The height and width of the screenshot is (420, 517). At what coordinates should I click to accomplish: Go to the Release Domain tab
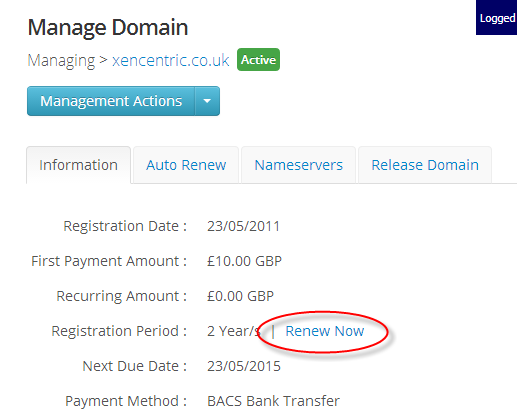425,165
